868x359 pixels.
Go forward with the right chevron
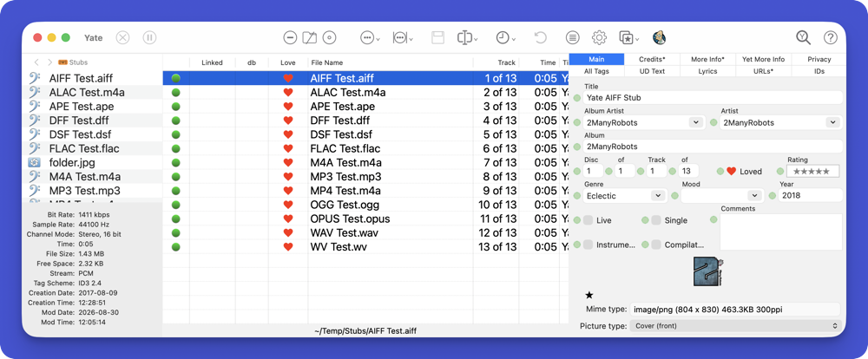[49, 62]
